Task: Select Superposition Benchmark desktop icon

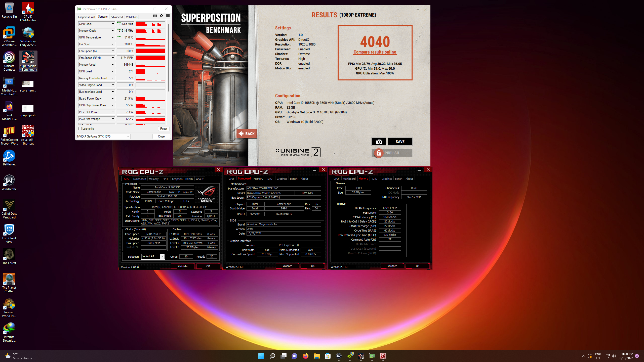Action: tap(28, 61)
